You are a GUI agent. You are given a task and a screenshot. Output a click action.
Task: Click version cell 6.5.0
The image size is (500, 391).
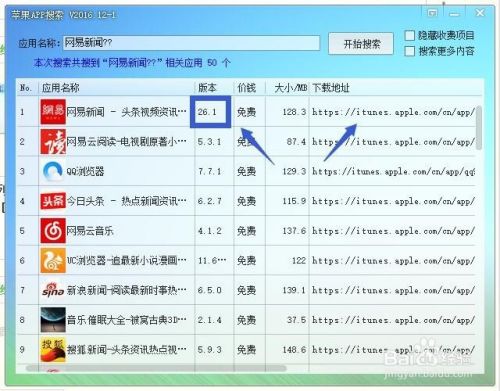[x=209, y=290]
